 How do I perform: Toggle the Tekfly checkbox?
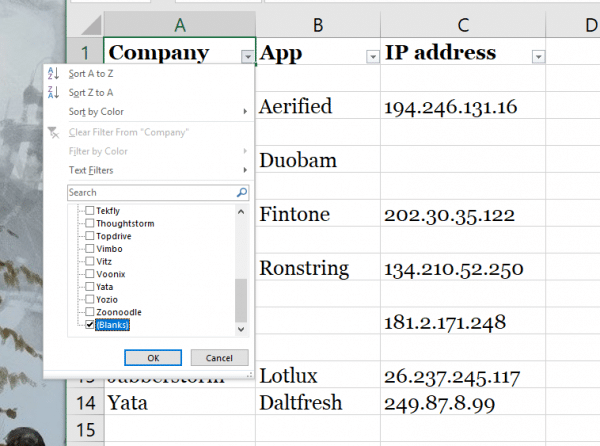(x=90, y=210)
